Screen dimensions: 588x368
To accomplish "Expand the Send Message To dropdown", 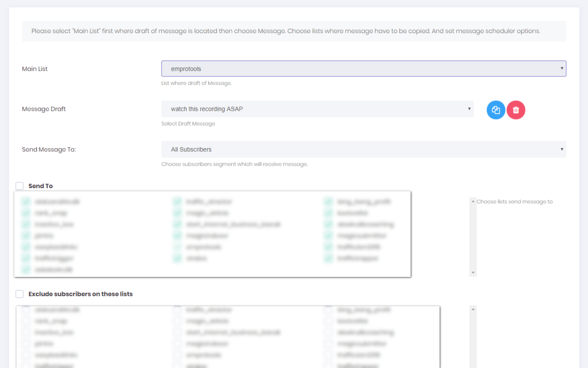I will (363, 149).
